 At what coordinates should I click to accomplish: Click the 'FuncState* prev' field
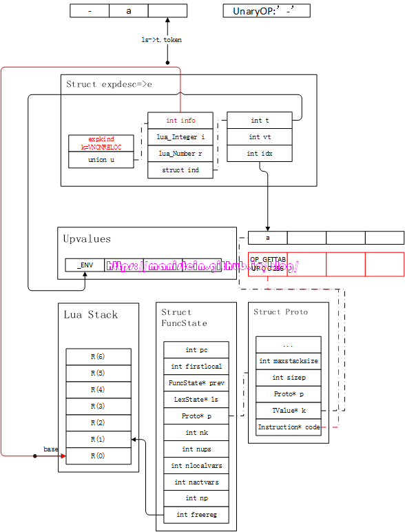point(196,383)
